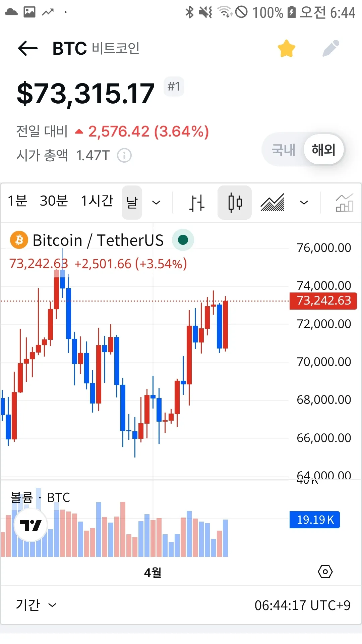Switch to 국내 market prices
The width and height of the screenshot is (362, 644).
(283, 150)
